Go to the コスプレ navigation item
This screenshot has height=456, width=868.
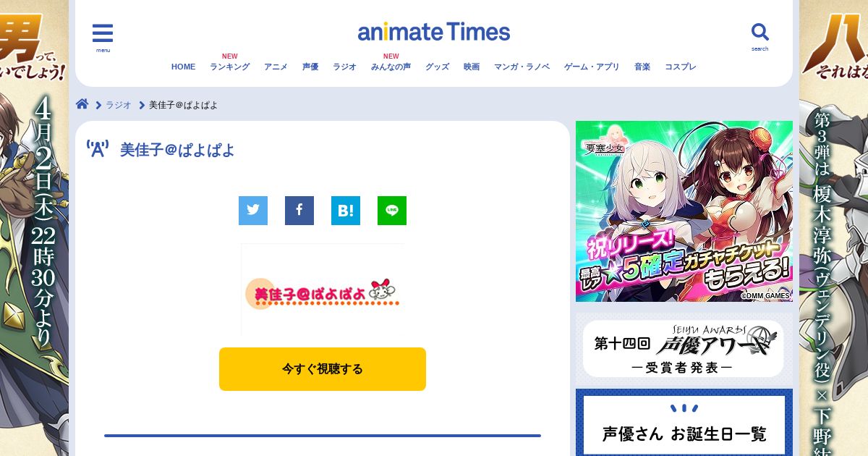click(x=681, y=67)
